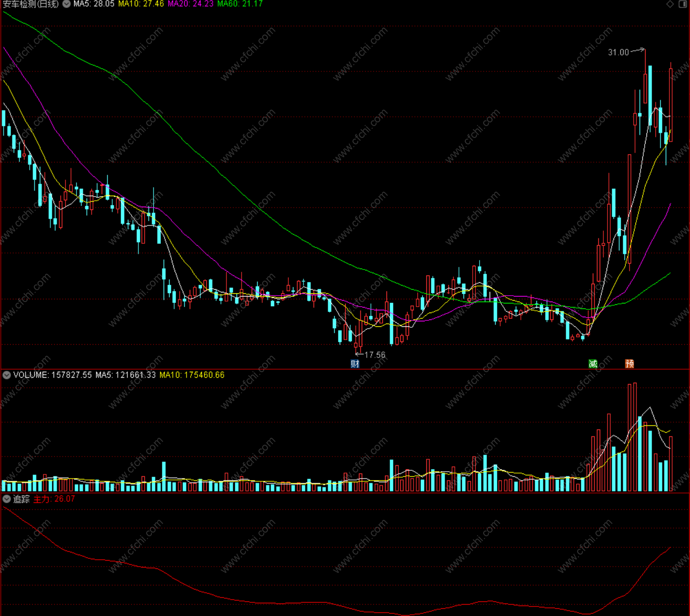Click the diamond icon at chart top-right
This screenshot has height=616, width=690.
click(670, 4)
